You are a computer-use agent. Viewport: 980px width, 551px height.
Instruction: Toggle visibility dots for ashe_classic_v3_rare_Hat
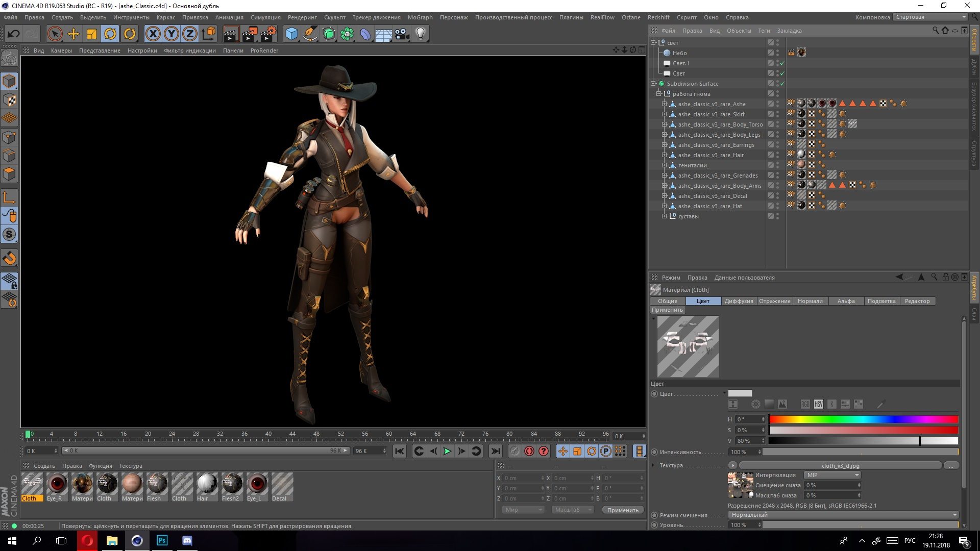point(777,206)
